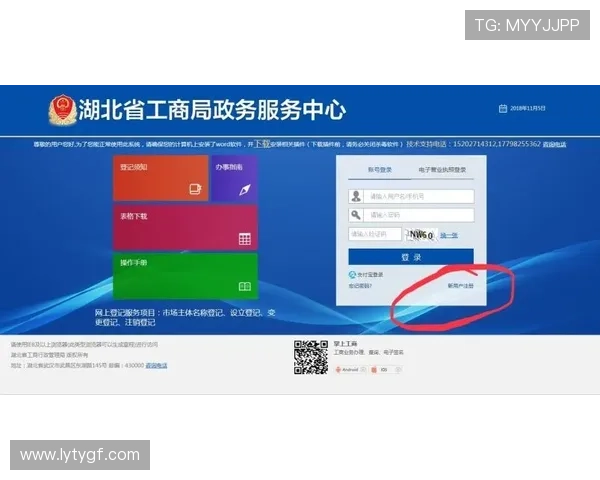Click 咨询电话 link in the footer address line
Image resolution: width=600 pixels, height=480 pixels.
click(x=157, y=366)
